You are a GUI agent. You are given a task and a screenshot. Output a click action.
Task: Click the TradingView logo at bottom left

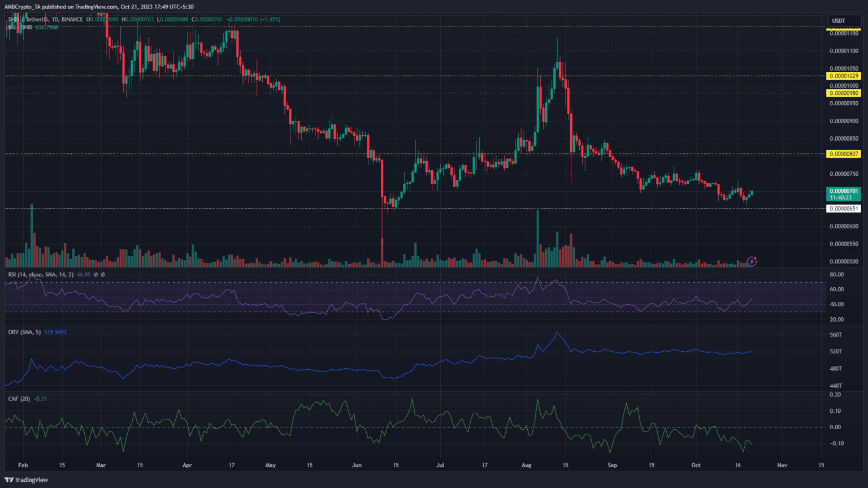coord(27,480)
